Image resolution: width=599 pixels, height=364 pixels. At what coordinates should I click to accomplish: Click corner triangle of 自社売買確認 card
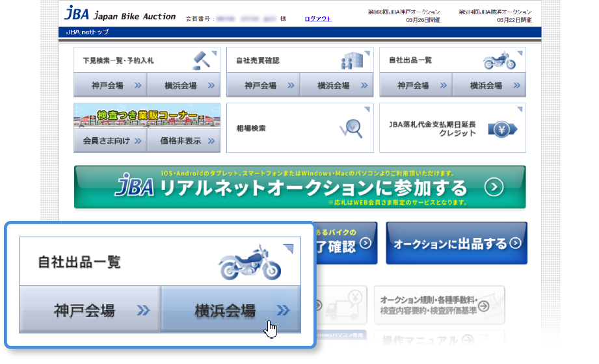(x=367, y=53)
